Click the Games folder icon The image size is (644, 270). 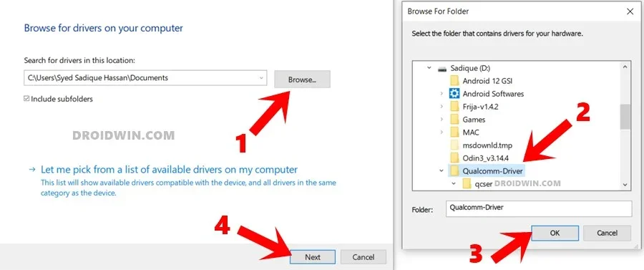coord(454,120)
